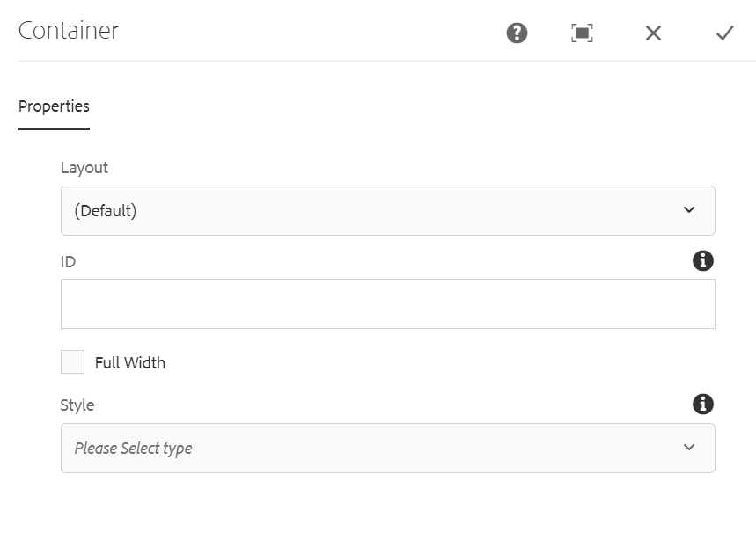The width and height of the screenshot is (756, 547).
Task: Show info tooltip for the ID field
Action: 703,260
